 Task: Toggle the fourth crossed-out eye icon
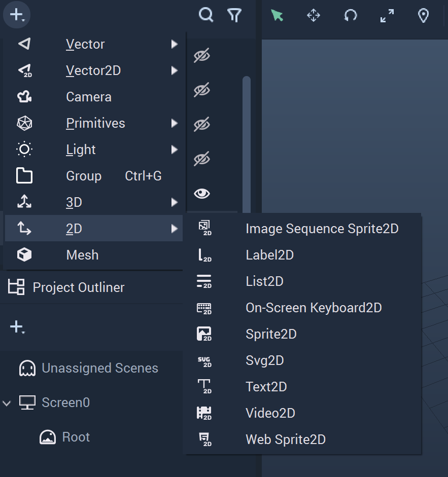coord(201,159)
